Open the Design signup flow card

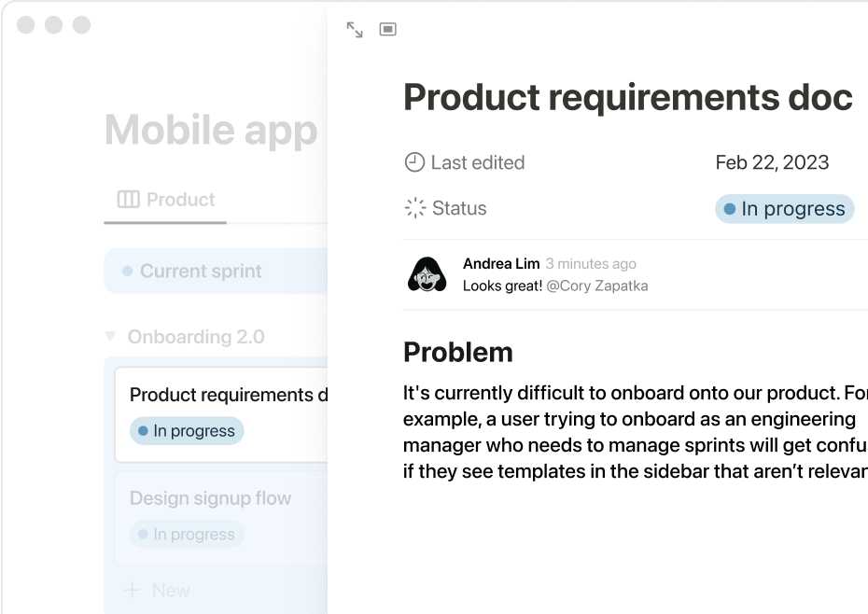(211, 498)
